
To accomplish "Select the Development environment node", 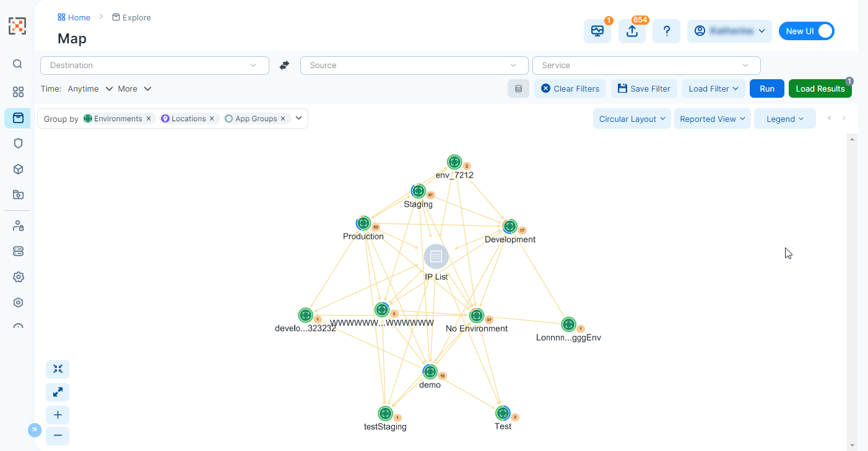I will 510,226.
